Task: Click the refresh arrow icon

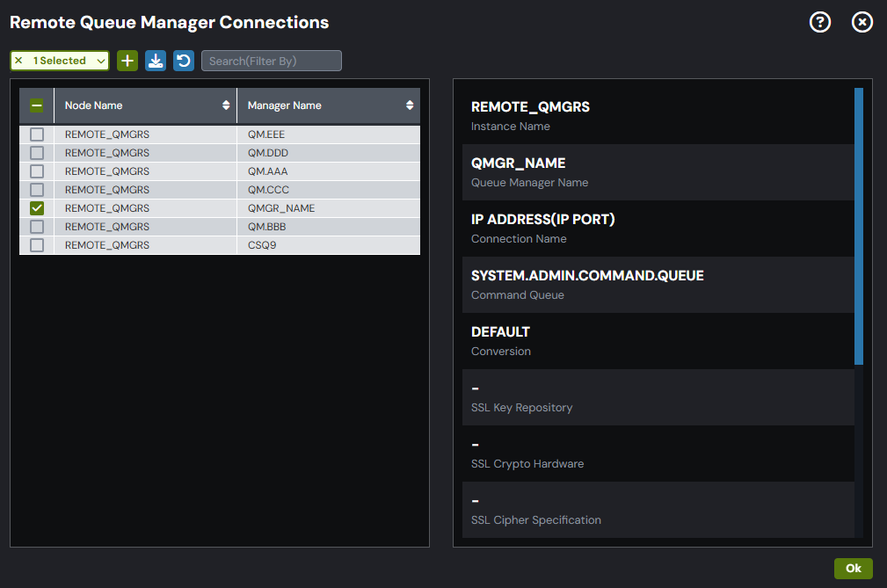Action: (184, 61)
